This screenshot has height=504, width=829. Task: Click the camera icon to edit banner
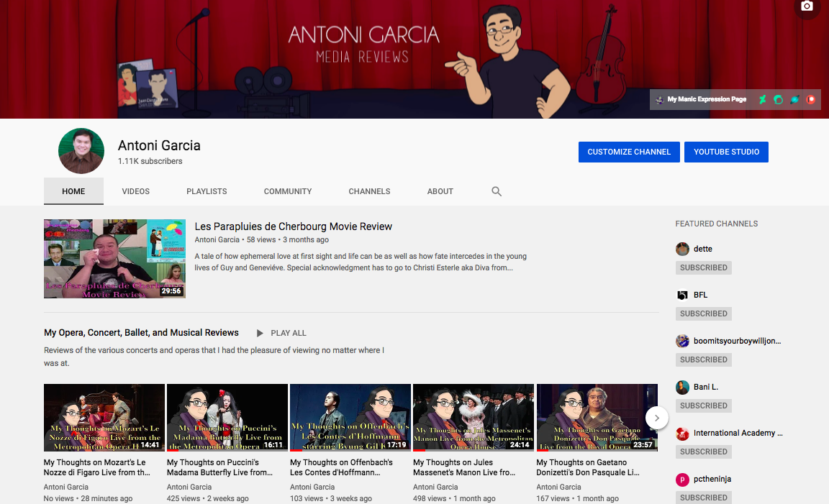[x=807, y=6]
